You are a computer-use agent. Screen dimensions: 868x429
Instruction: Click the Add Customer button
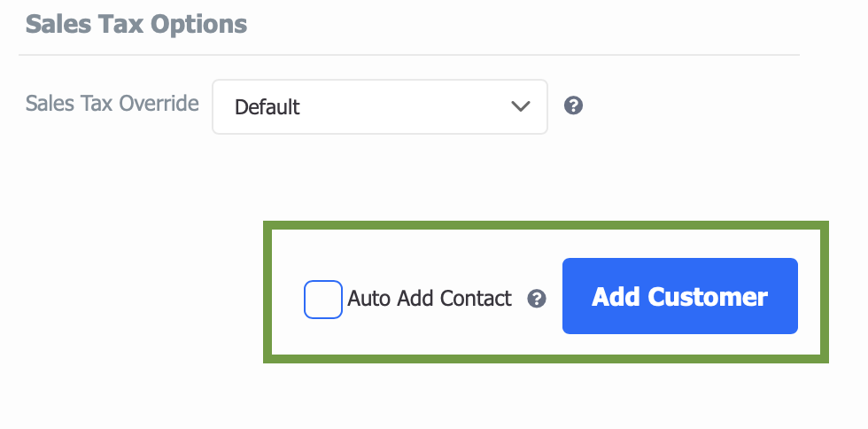(x=680, y=296)
